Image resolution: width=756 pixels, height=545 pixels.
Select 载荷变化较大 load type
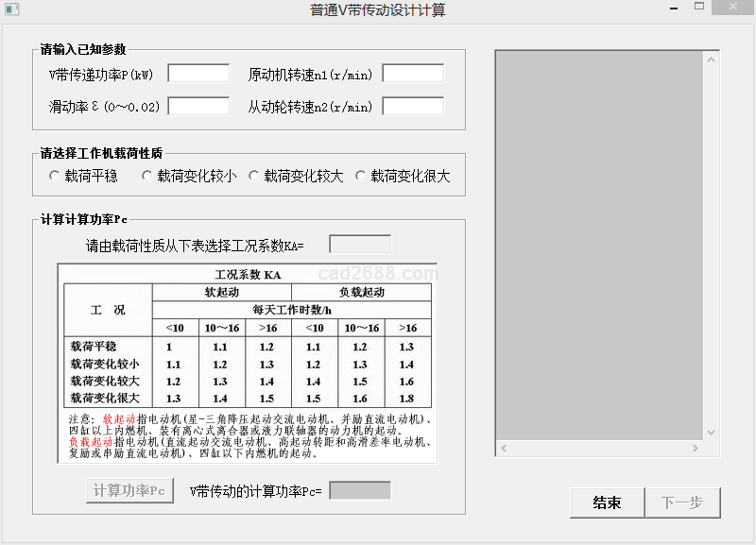click(254, 176)
